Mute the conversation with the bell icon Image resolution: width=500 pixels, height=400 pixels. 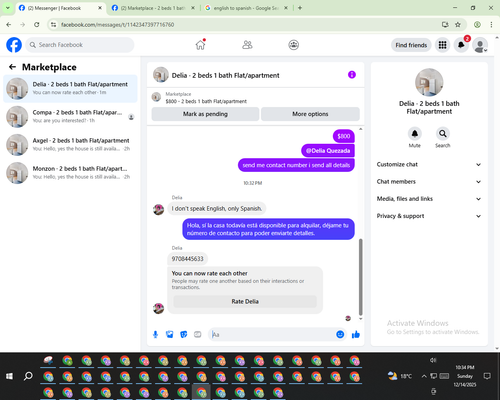click(415, 134)
